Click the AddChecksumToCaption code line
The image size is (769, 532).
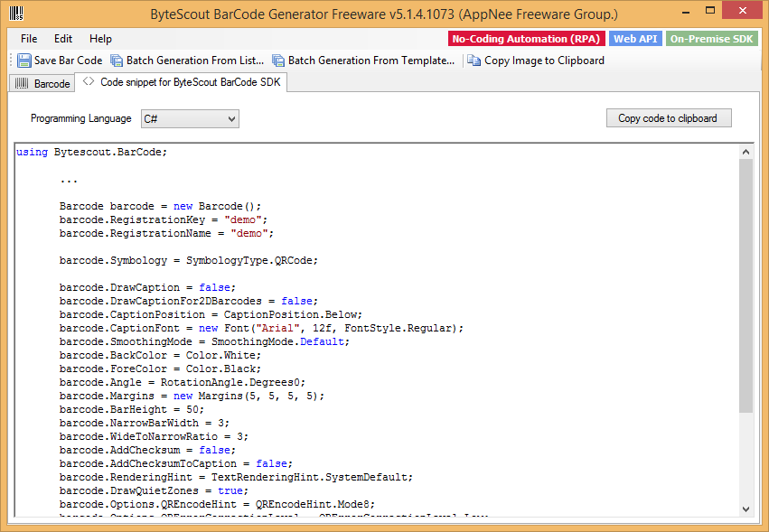pyautogui.click(x=176, y=464)
